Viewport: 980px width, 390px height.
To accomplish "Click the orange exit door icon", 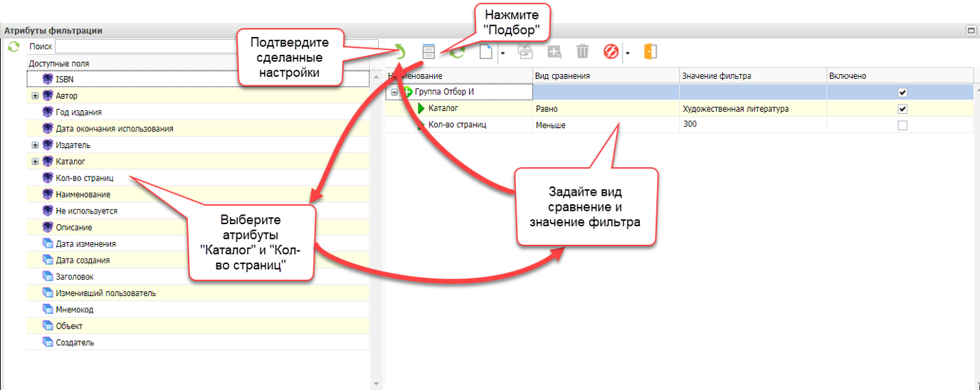I will pos(650,51).
